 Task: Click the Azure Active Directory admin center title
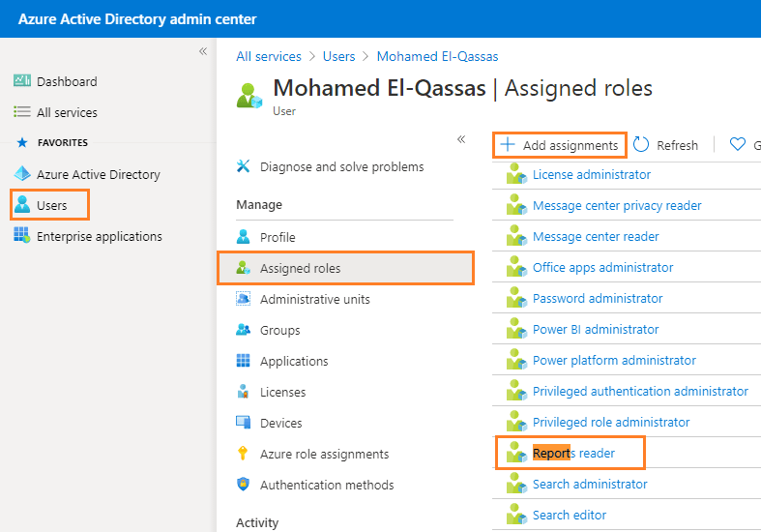[x=137, y=19]
